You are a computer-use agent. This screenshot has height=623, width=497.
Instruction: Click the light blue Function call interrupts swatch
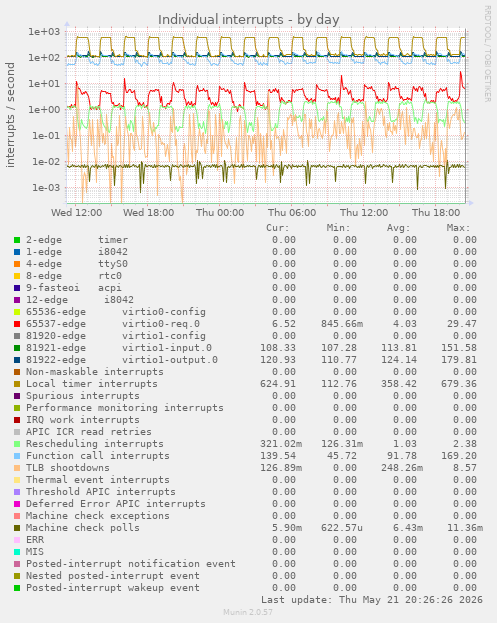point(17,456)
